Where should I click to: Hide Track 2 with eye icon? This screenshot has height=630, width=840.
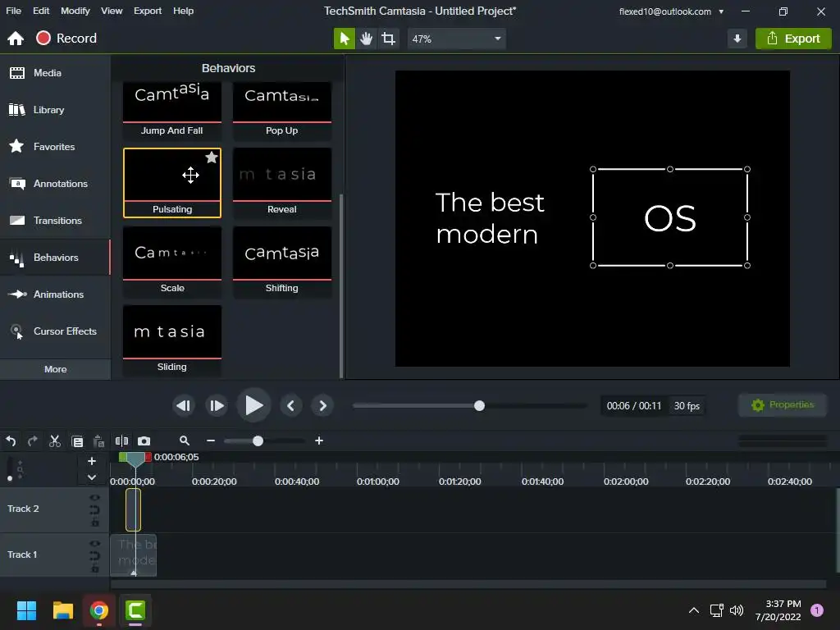click(95, 498)
